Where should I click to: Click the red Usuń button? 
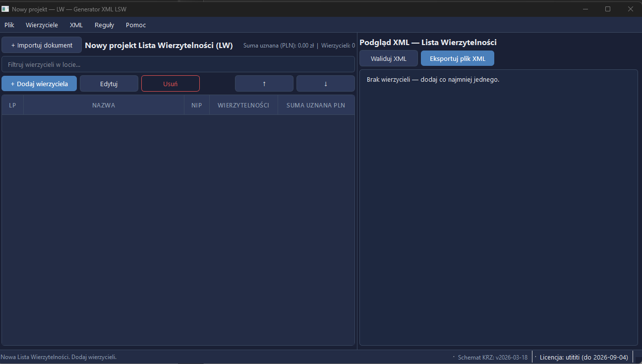[171, 84]
